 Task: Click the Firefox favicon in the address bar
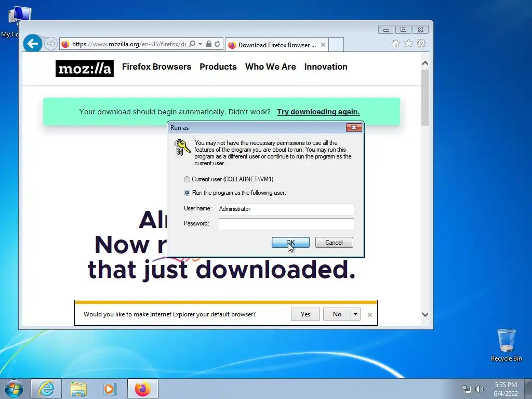(x=65, y=44)
